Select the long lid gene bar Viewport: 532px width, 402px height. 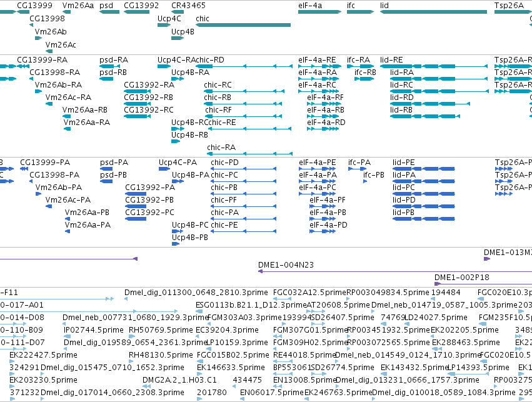433,12
